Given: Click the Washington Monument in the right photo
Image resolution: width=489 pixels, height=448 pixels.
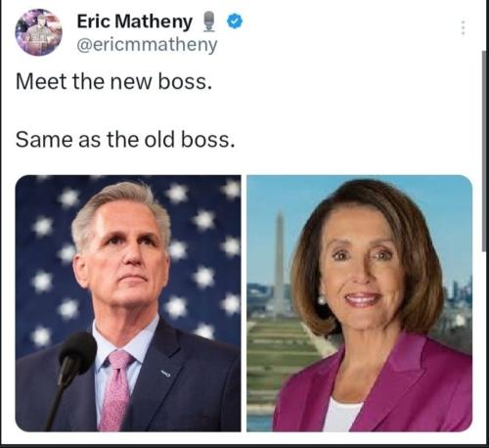Looking at the screenshot, I should pyautogui.click(x=279, y=264).
